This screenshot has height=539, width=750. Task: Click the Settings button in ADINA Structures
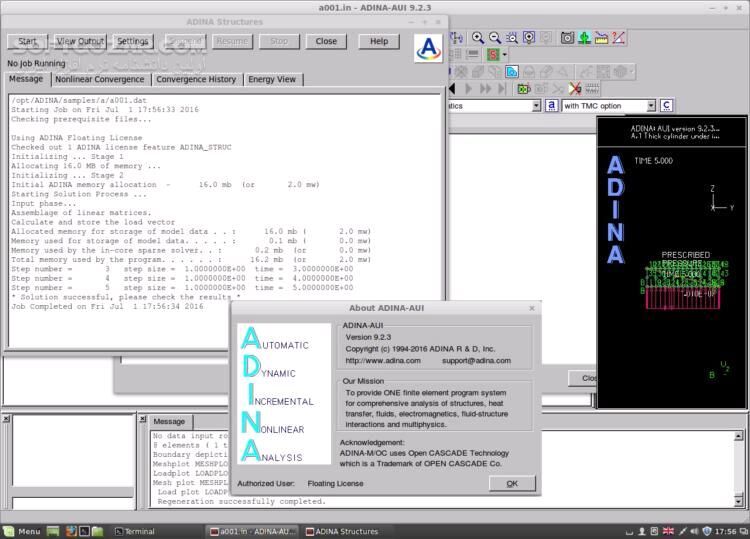132,42
